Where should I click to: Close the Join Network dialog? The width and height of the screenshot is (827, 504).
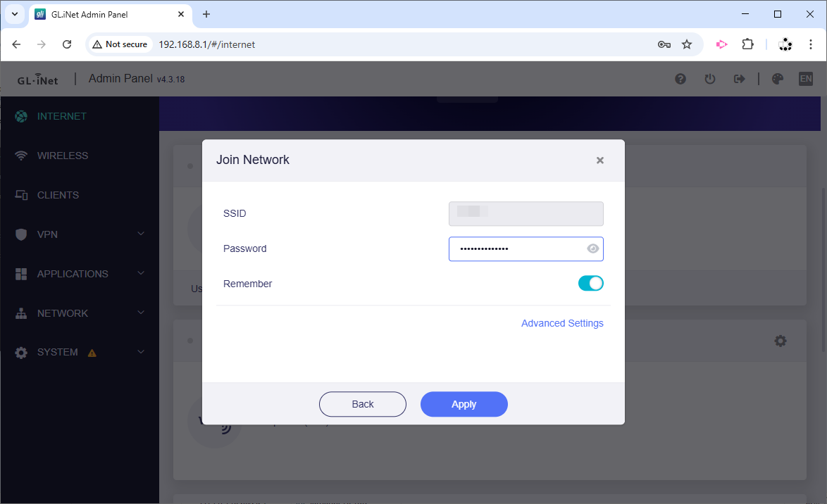click(600, 160)
